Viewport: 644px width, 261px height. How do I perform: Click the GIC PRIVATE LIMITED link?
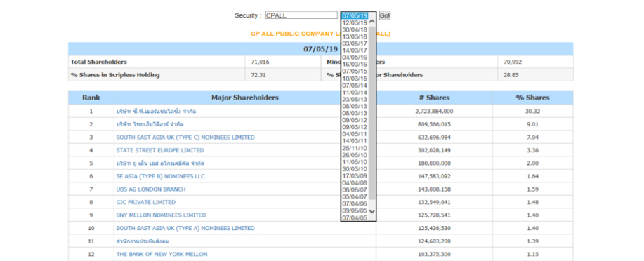[x=146, y=202]
